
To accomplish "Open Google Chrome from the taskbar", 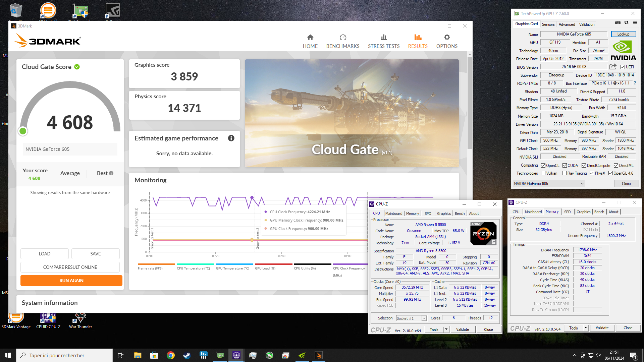I will [x=170, y=355].
